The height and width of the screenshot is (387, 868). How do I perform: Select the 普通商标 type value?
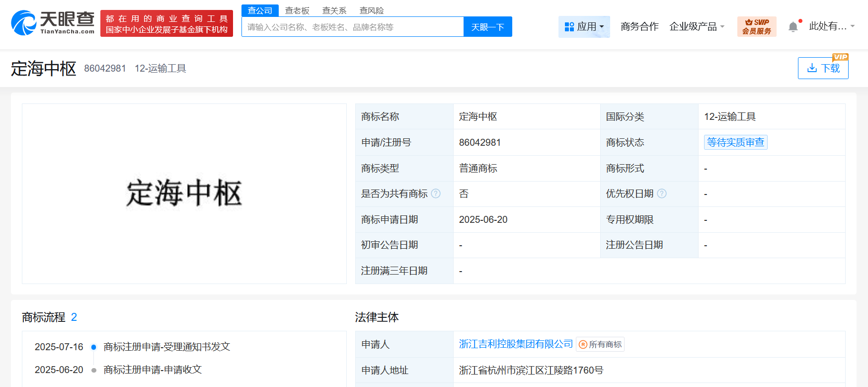pos(478,168)
